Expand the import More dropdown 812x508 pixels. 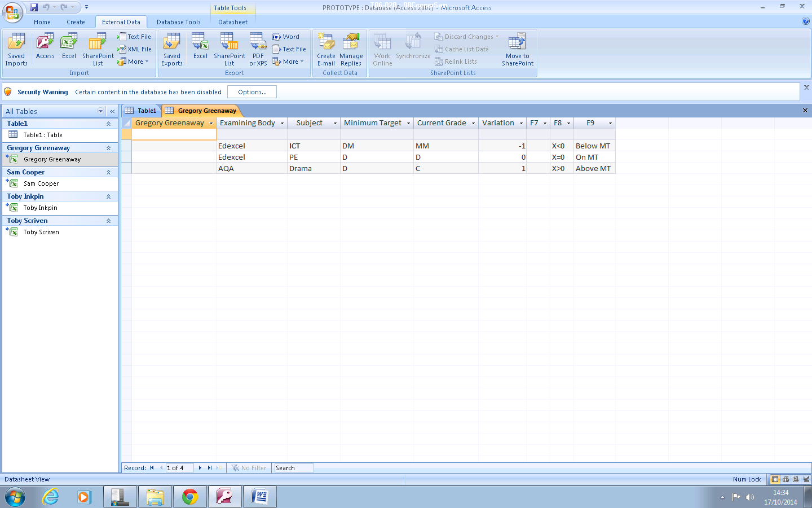(x=134, y=62)
